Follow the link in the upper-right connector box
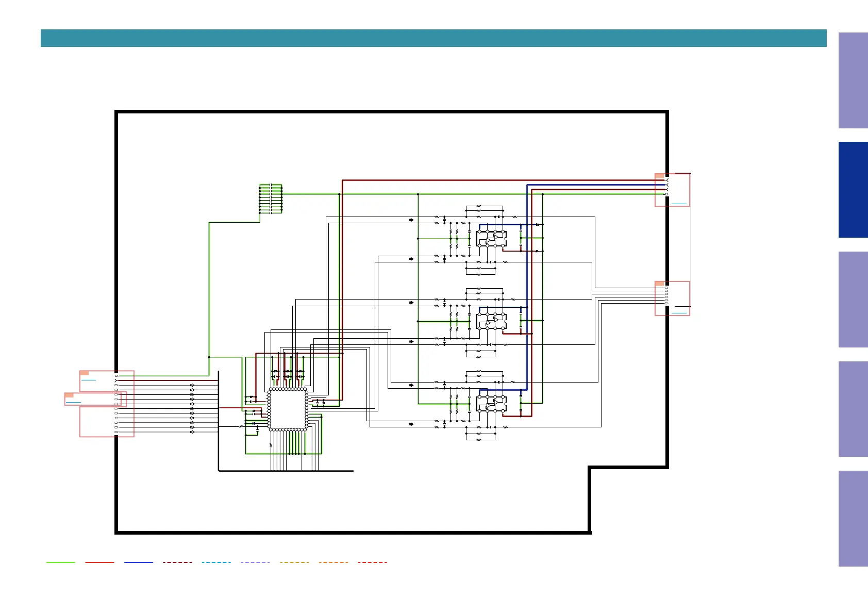868x614 pixels. point(679,204)
